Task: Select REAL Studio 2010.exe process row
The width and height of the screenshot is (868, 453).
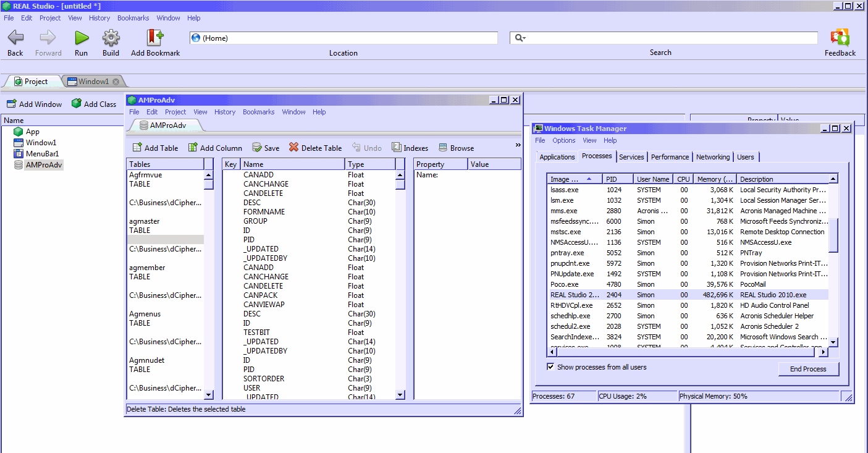Action: tap(688, 295)
